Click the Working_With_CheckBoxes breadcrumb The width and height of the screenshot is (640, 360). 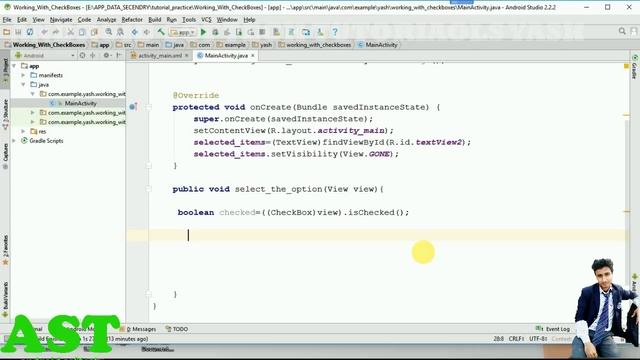[x=45, y=45]
